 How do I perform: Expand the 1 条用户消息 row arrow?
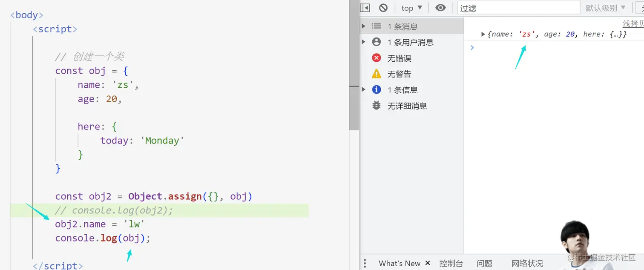click(363, 42)
